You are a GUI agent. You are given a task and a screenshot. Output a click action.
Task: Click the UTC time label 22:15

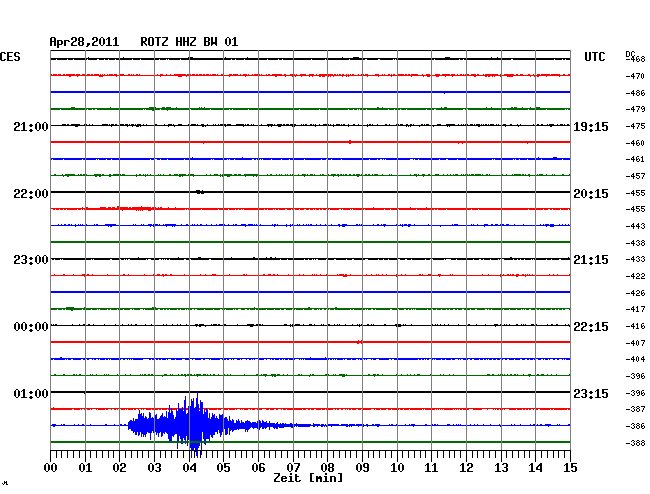pos(591,327)
